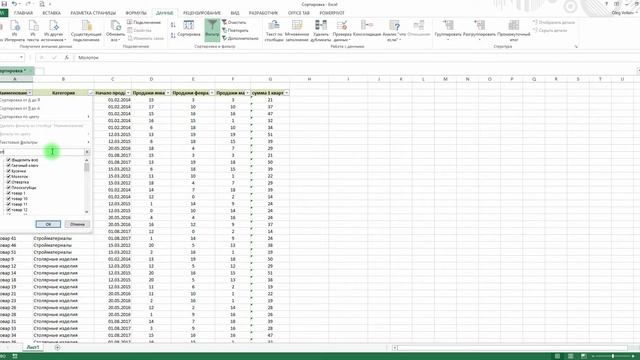Switch to the РЕЦЕНЗИРОВАНИЕ ribbon tab
Viewport: 640px width, 360px height.
coord(202,13)
